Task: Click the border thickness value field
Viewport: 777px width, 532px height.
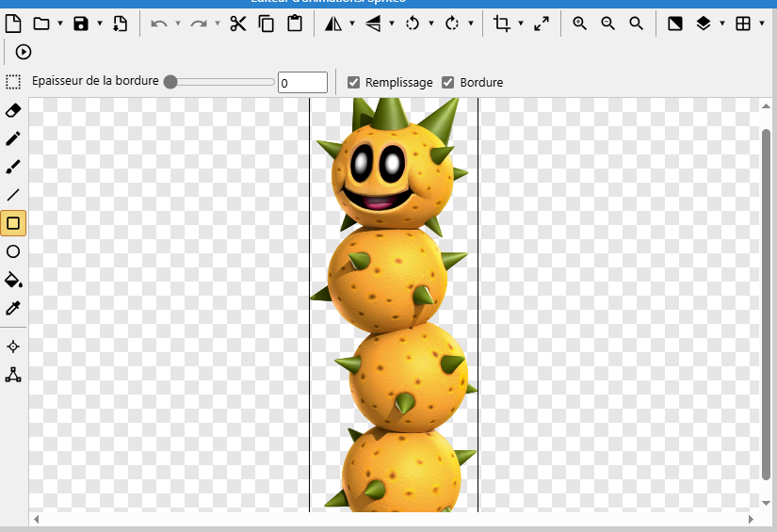Action: click(x=302, y=82)
